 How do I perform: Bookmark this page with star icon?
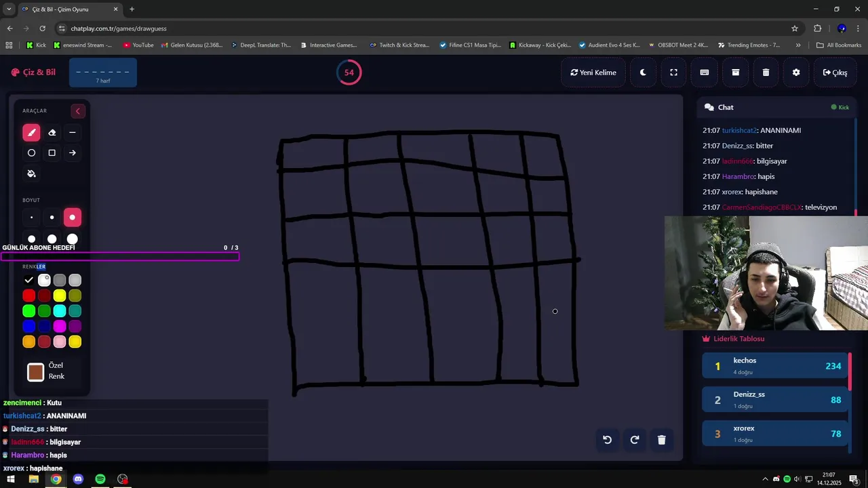(x=795, y=28)
